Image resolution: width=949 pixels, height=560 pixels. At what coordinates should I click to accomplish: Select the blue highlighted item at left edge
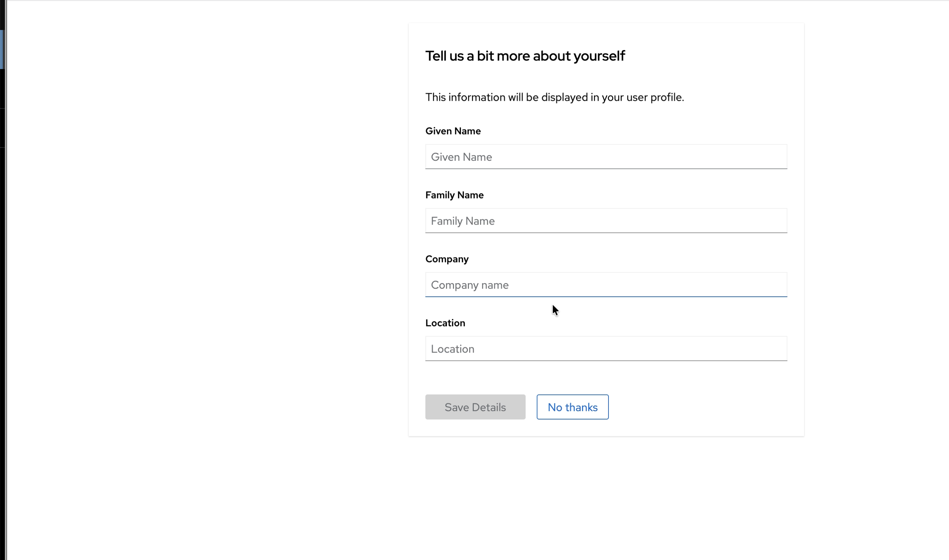point(1,49)
